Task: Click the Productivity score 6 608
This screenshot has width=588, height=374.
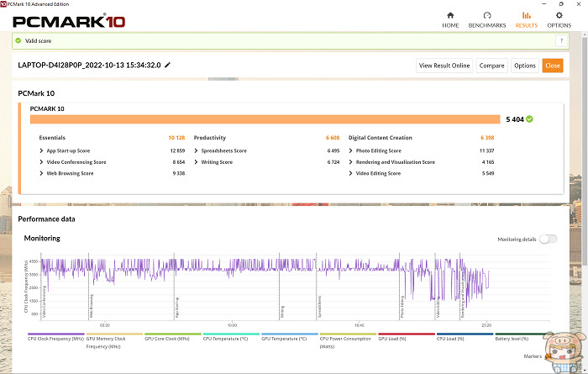Action: [x=333, y=138]
